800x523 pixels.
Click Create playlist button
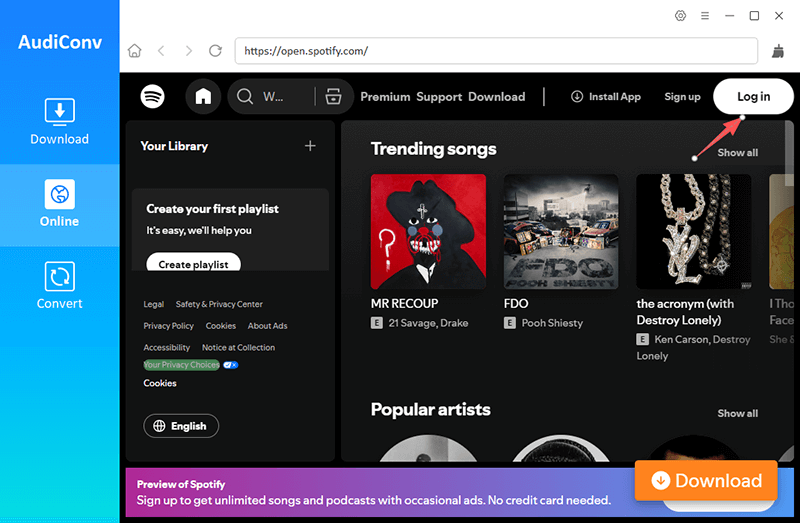pyautogui.click(x=193, y=262)
